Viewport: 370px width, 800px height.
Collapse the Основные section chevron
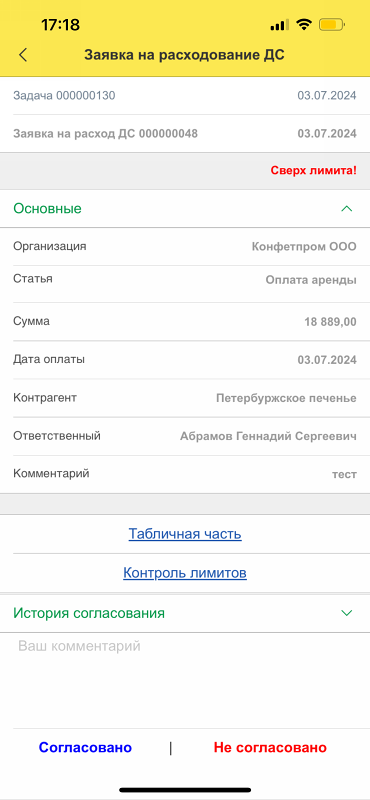(347, 209)
